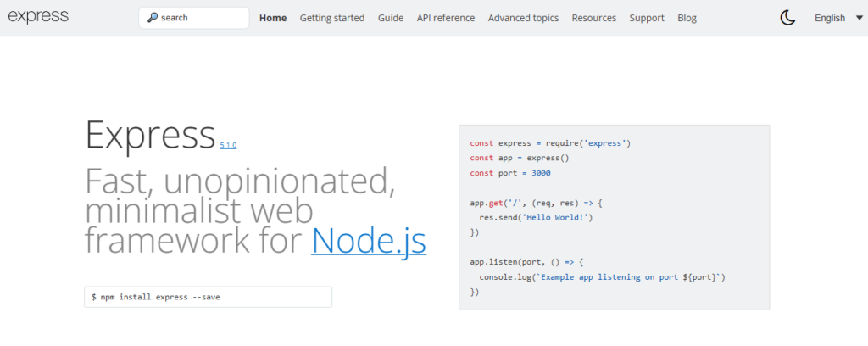Click the 'Fast, unopinionated,' tagline text
Viewport: 868px width, 346px height.
pyautogui.click(x=240, y=181)
